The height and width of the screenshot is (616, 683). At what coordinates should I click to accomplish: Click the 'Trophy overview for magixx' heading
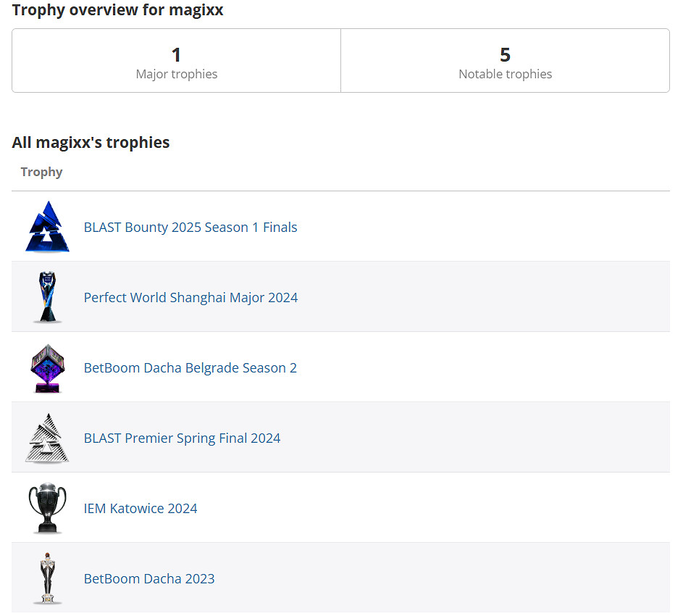click(117, 10)
